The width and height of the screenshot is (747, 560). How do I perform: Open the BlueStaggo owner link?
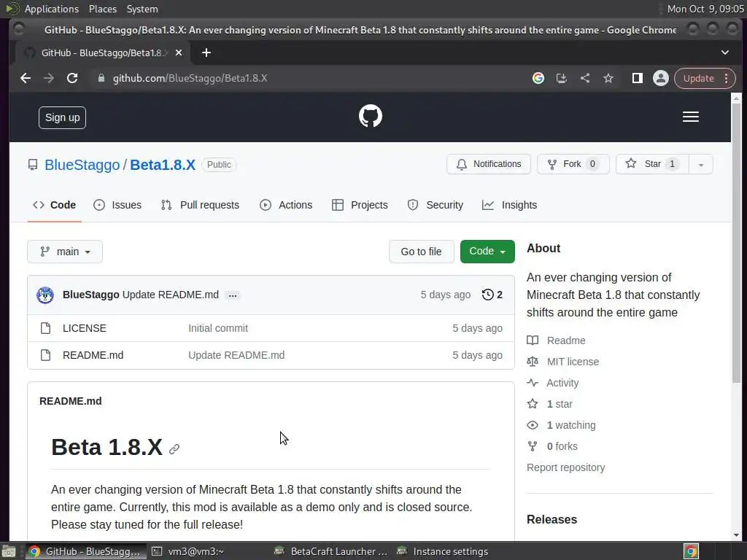pos(82,165)
